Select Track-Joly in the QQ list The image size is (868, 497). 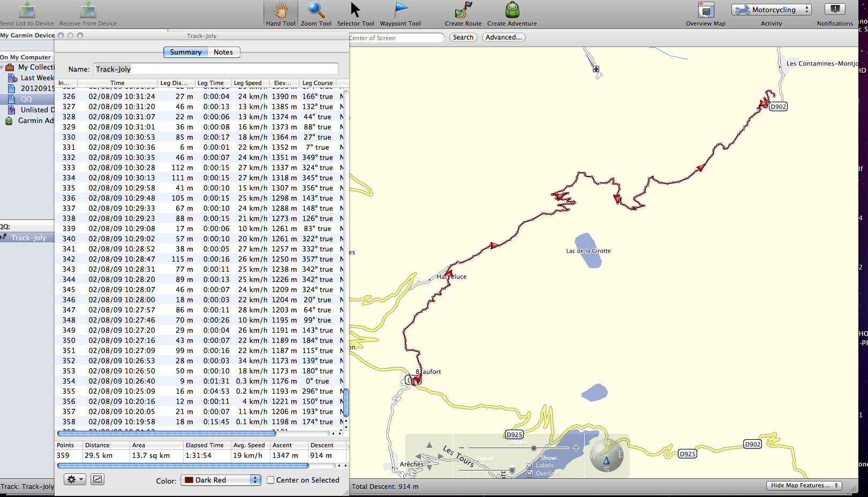[x=27, y=238]
